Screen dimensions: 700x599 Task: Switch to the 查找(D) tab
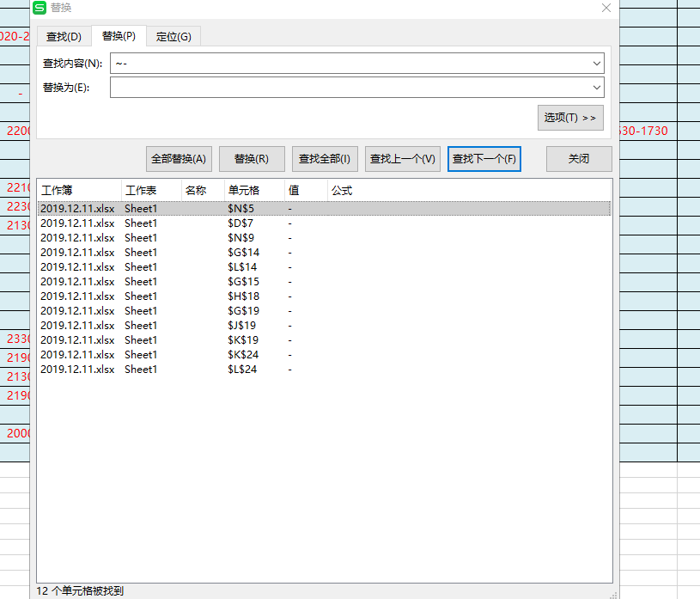pos(64,37)
